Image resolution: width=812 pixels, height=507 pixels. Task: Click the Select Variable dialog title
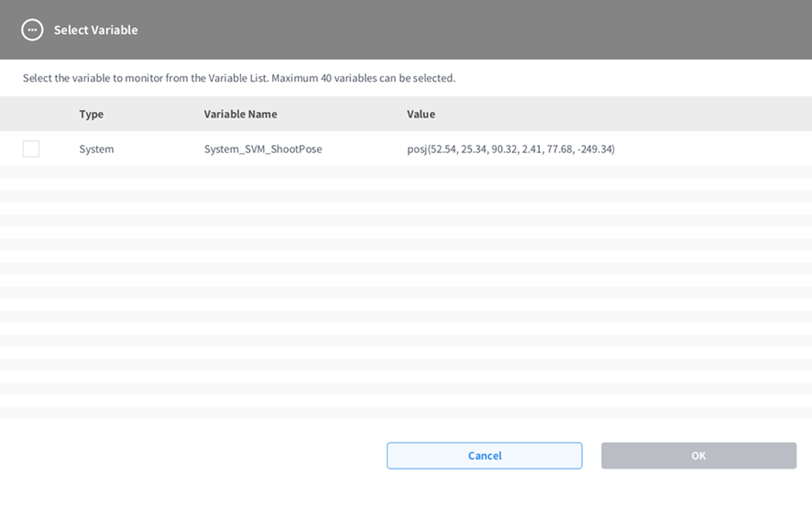(x=96, y=30)
